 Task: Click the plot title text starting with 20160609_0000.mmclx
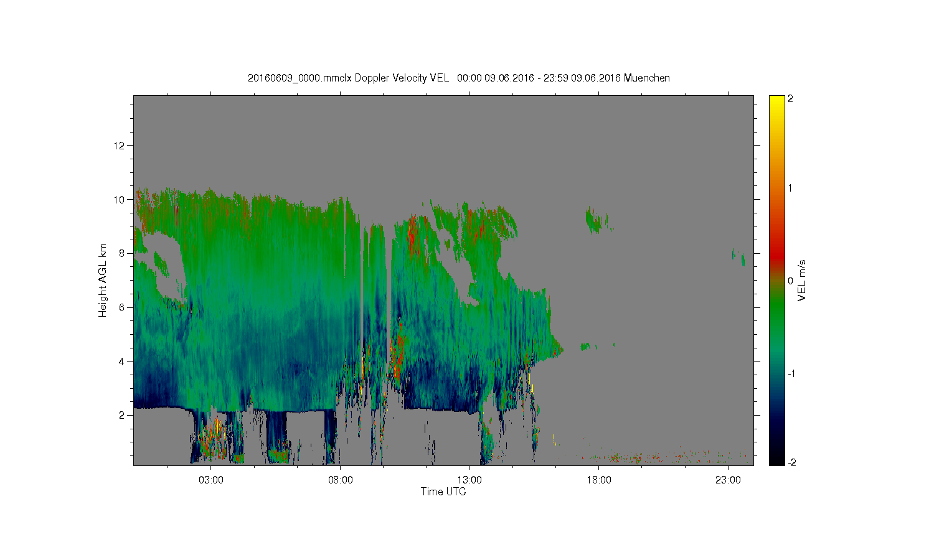pos(459,78)
